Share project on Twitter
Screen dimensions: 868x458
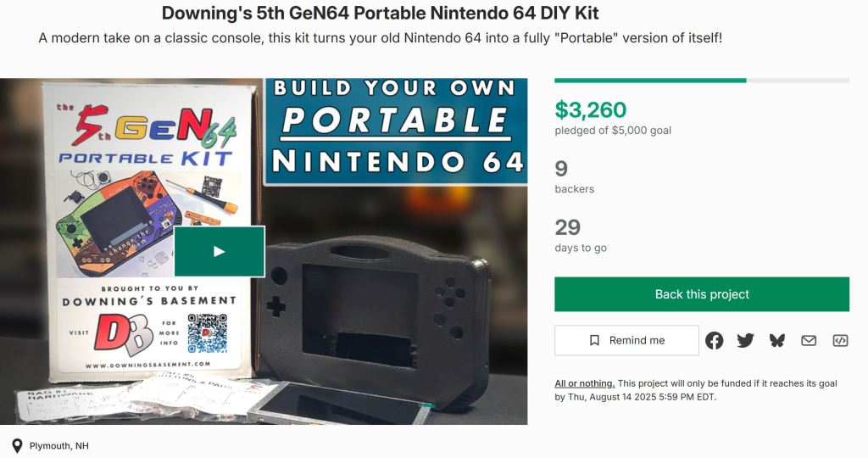pos(746,340)
